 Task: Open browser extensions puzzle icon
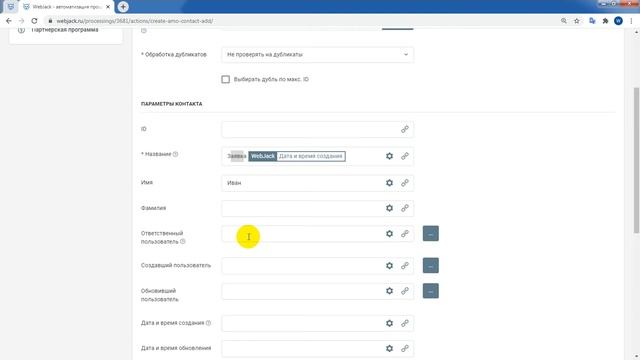tap(605, 21)
